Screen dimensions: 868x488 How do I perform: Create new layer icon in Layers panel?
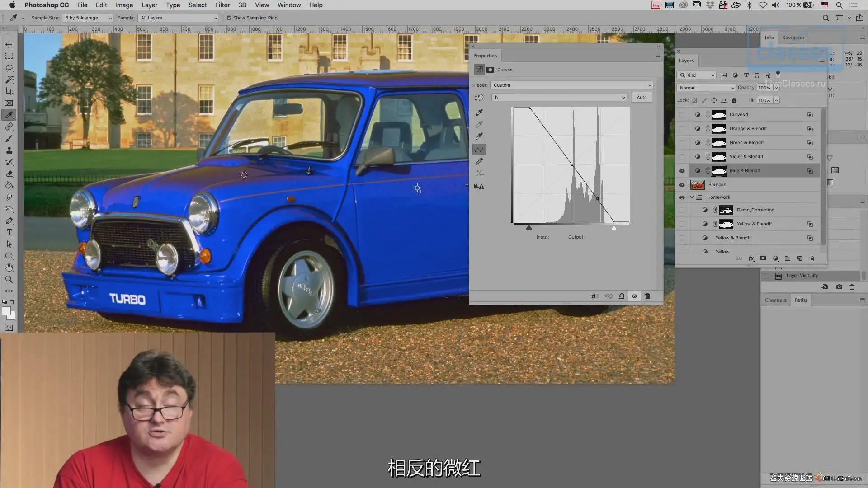pos(799,258)
